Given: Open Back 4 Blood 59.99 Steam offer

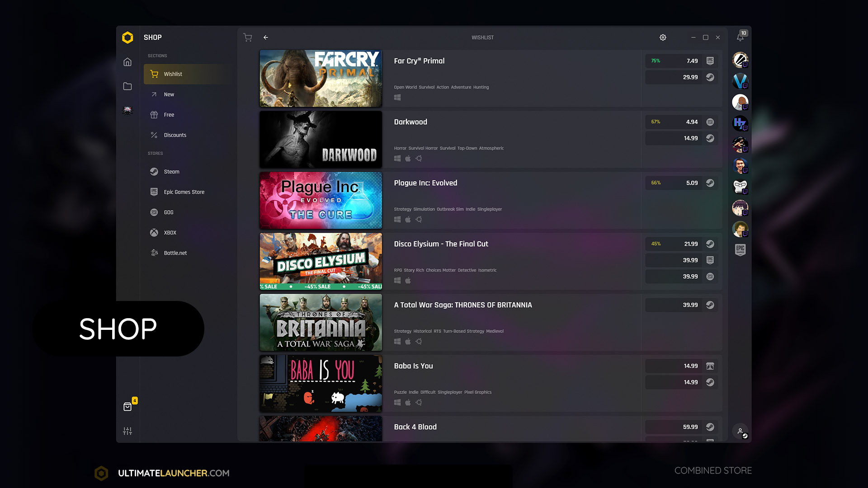Looking at the screenshot, I should coord(682,427).
